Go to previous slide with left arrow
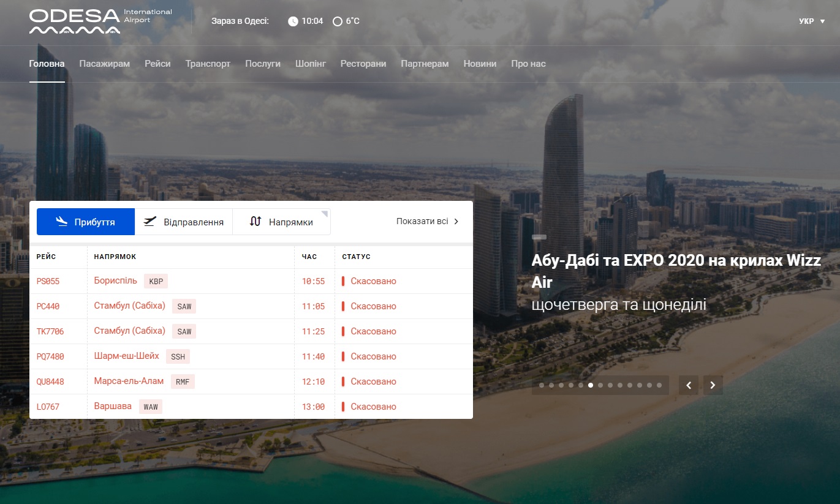Viewport: 840px width, 504px height. (x=689, y=385)
